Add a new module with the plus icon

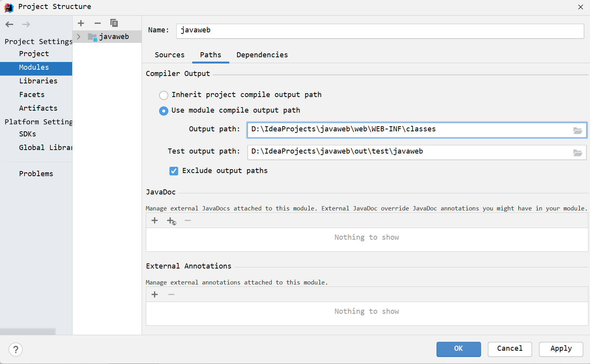pos(81,23)
